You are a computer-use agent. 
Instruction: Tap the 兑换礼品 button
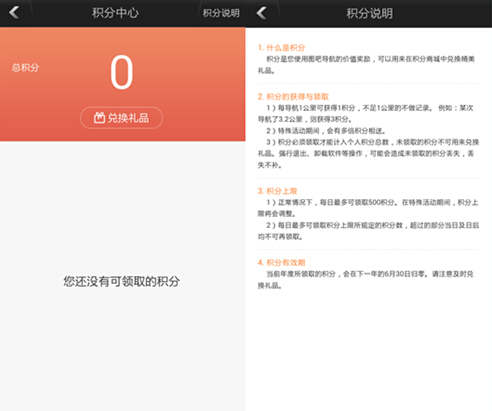121,118
